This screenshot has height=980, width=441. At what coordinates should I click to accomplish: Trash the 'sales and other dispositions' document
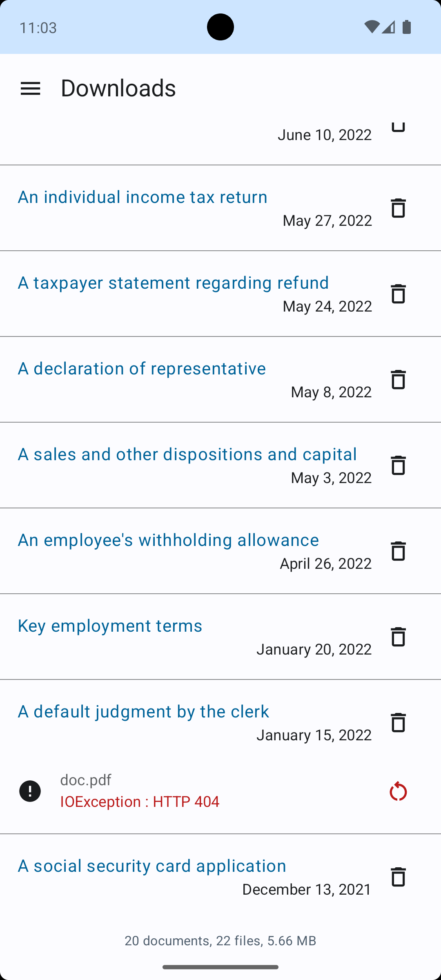(x=398, y=465)
